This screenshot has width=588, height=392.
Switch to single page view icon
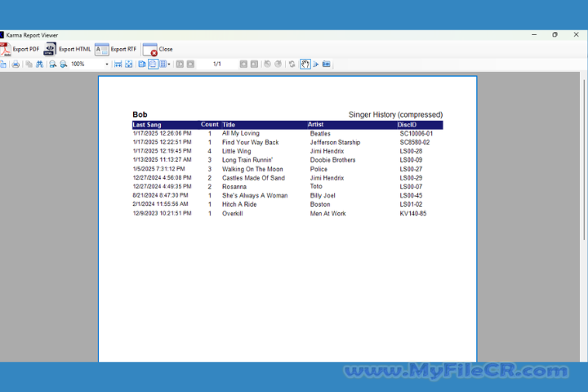point(142,65)
